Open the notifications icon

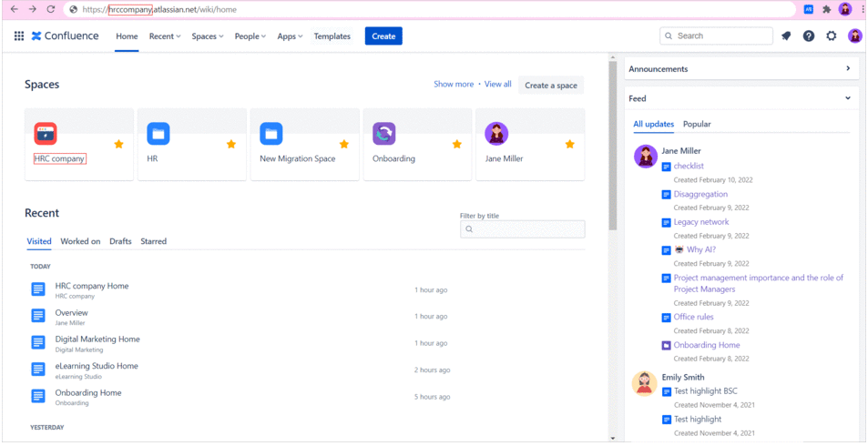click(x=786, y=36)
